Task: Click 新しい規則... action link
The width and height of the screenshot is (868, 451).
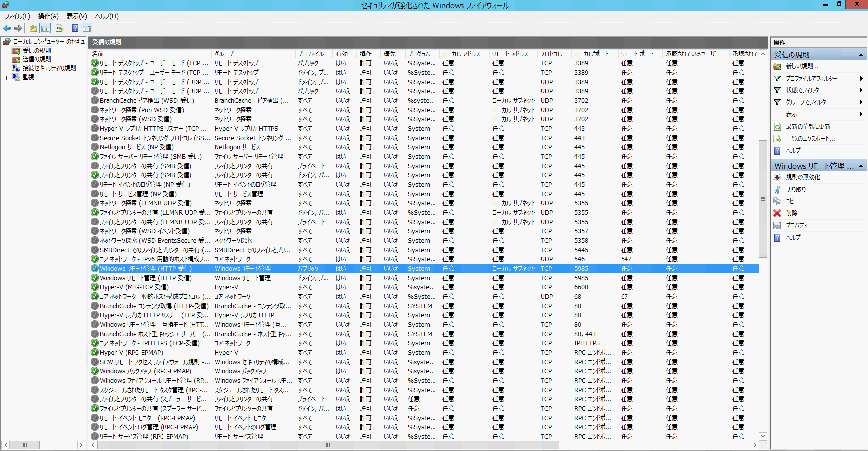Action: coord(802,66)
